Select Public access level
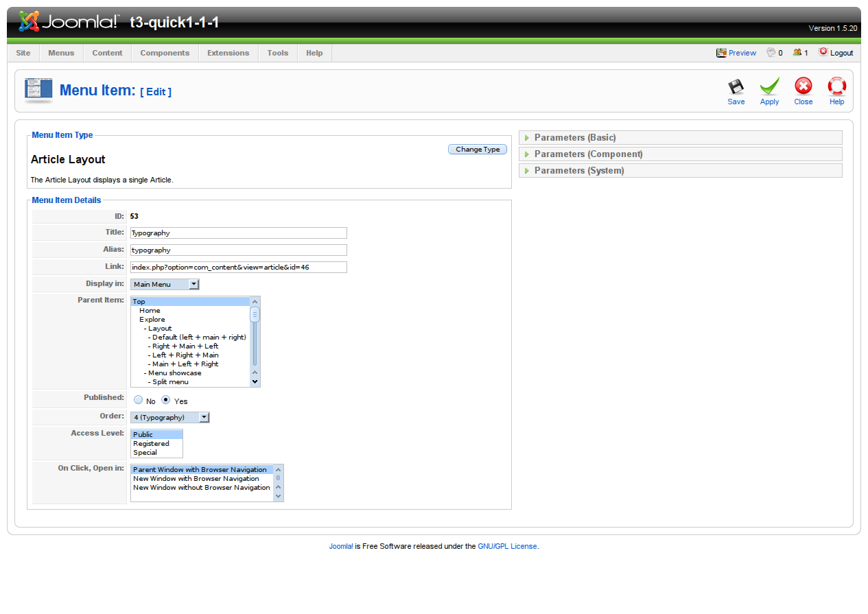 point(157,435)
